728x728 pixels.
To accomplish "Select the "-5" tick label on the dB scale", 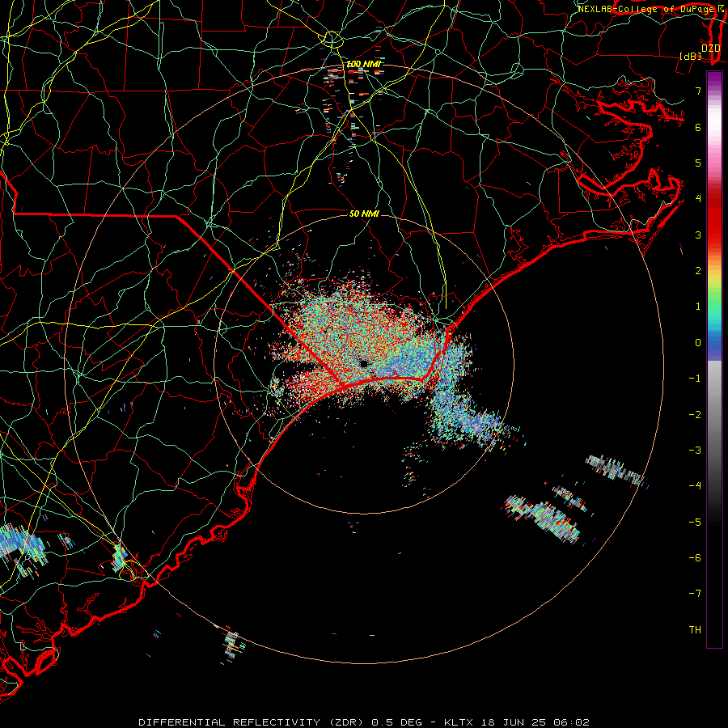I will pos(695,523).
